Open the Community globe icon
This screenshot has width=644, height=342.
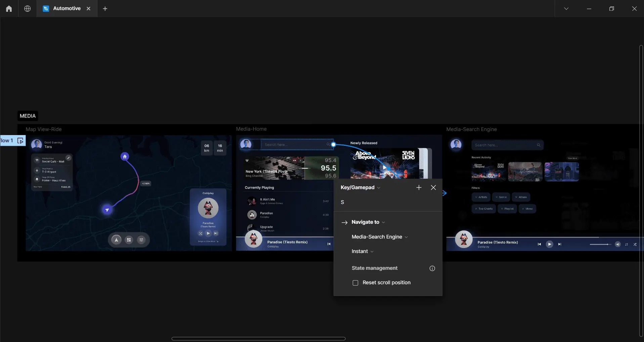tap(28, 9)
